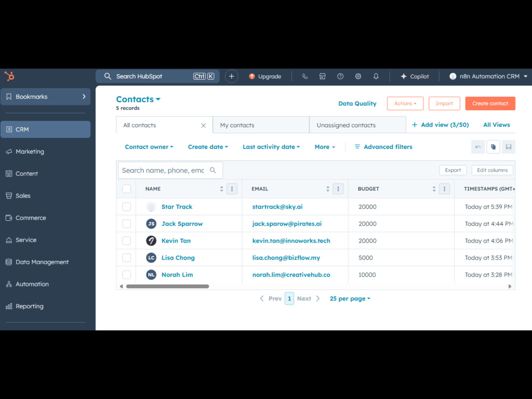Click Kevin Tan's avatar icon

[x=151, y=240]
